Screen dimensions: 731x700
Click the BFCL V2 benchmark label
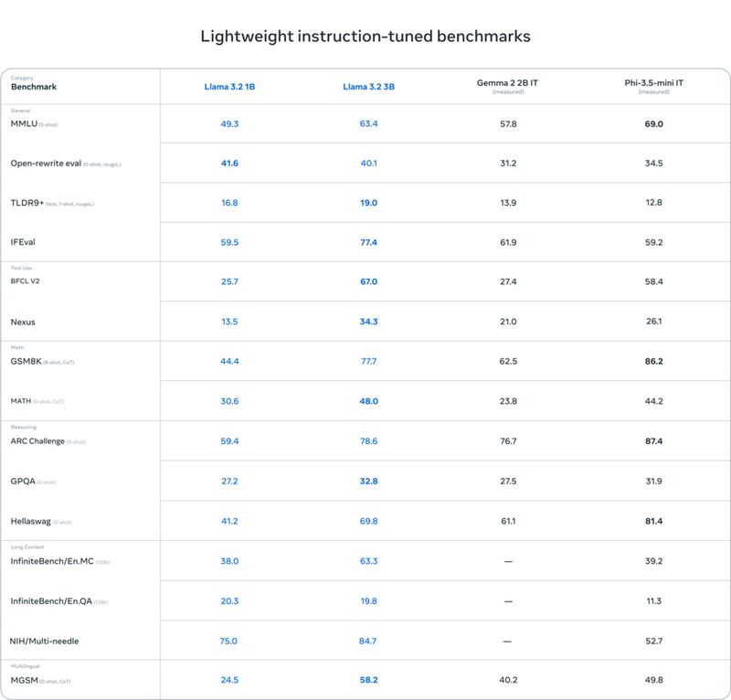point(25,281)
